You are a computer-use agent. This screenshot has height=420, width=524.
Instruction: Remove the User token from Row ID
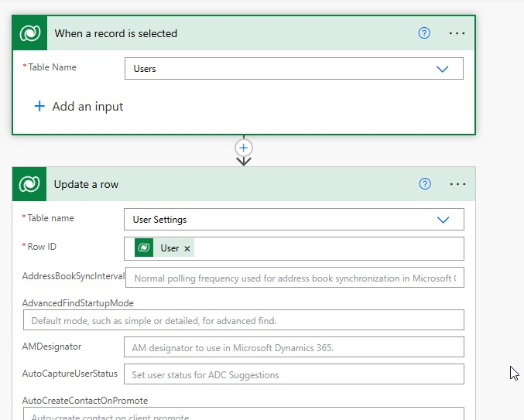[187, 249]
